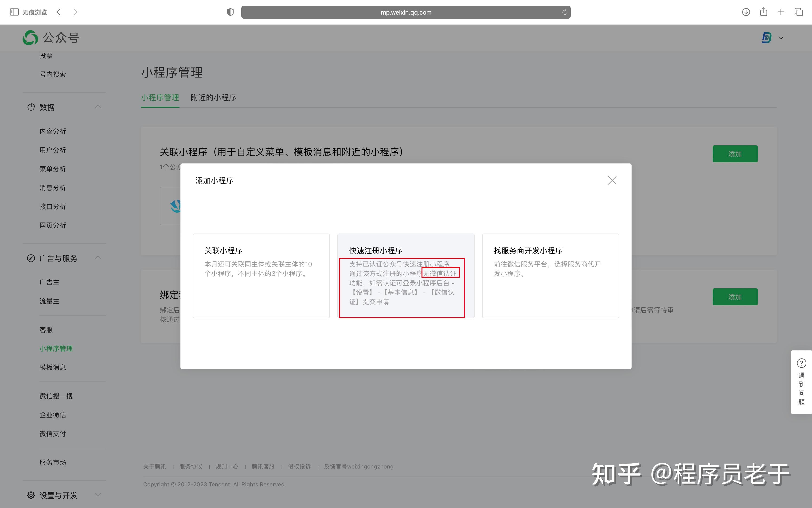Open the 服务协议 footer link

tap(191, 467)
